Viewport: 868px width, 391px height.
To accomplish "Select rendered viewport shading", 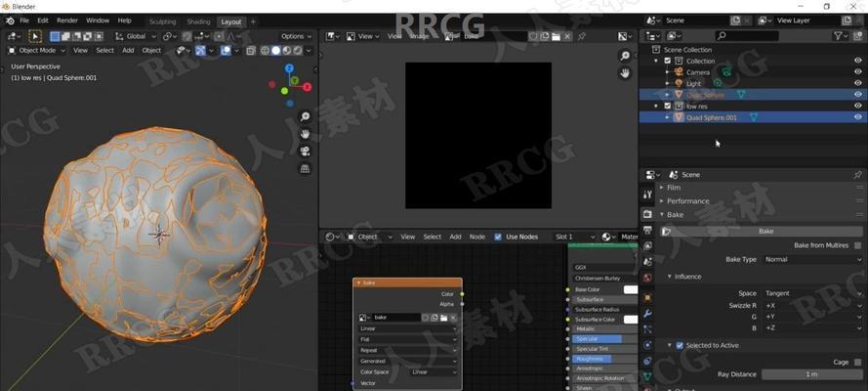I will coord(298,51).
